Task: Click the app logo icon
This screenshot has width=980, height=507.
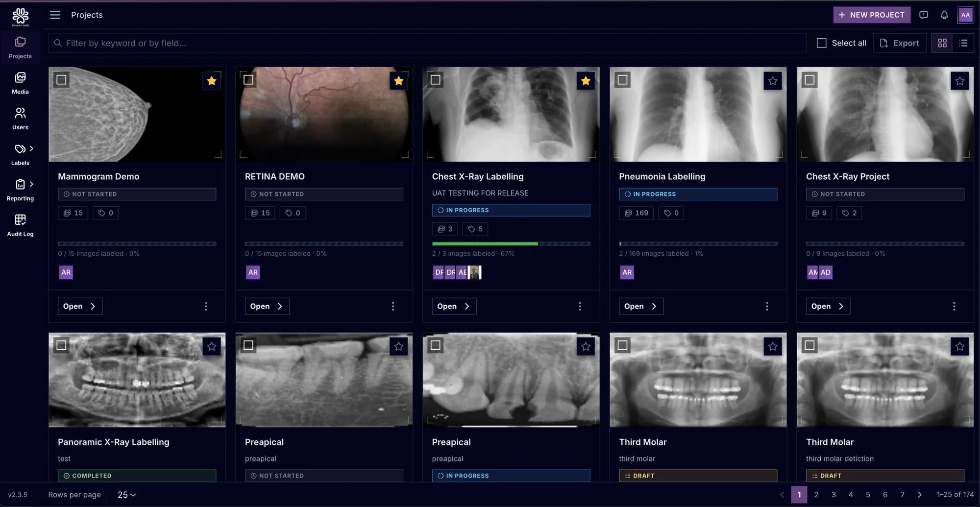Action: (20, 17)
